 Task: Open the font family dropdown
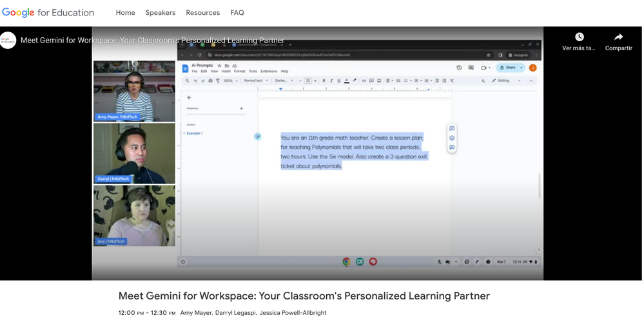point(284,80)
